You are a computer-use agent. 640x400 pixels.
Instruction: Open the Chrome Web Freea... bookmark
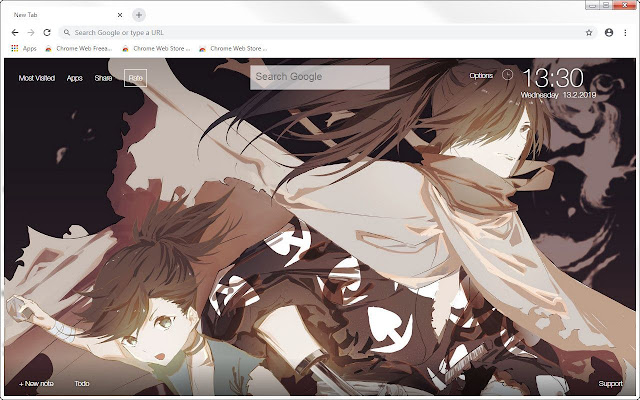coord(78,49)
